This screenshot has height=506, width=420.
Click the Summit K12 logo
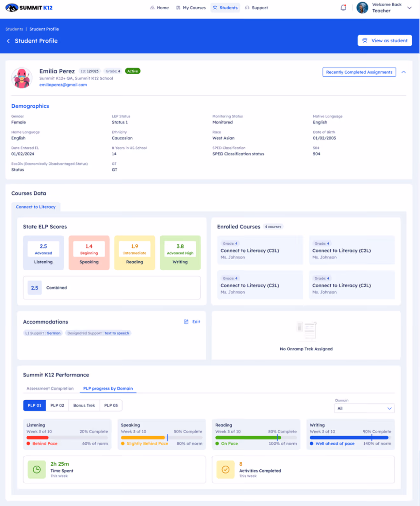[x=29, y=8]
